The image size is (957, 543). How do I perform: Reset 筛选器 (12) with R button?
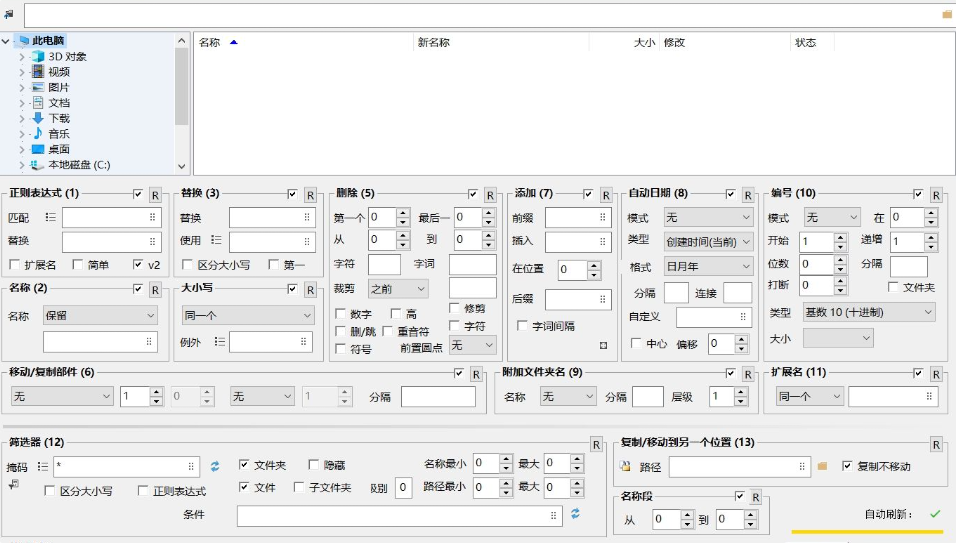(x=596, y=445)
